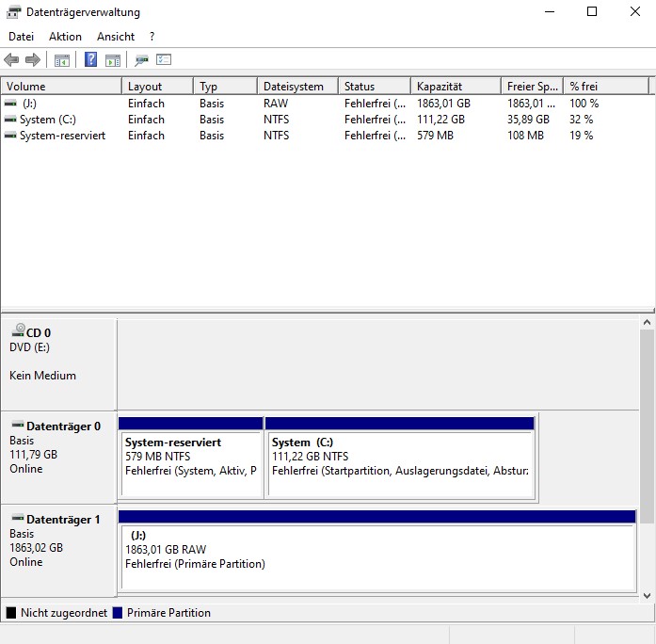Select the drive icon of System (C:) row

pyautogui.click(x=10, y=120)
